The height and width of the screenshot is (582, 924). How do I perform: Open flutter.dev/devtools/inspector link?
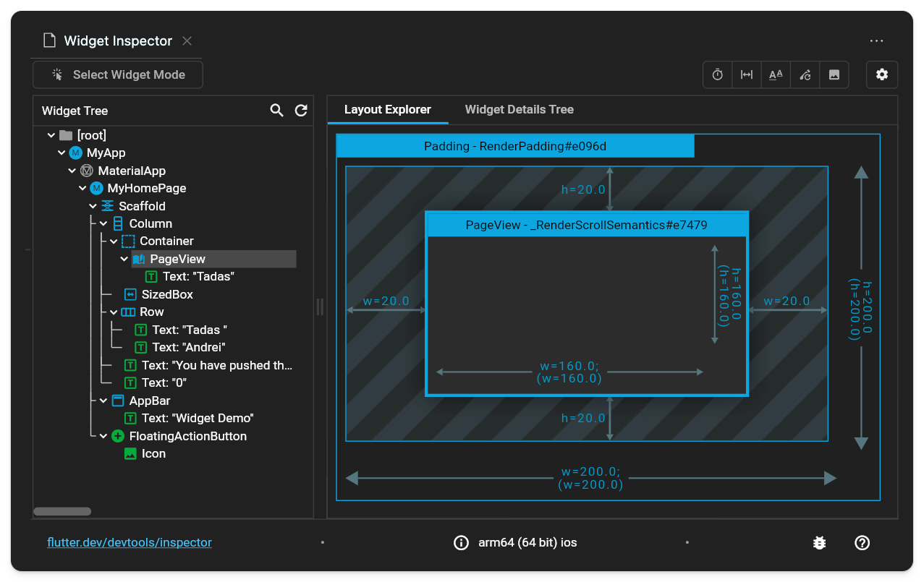(x=130, y=542)
